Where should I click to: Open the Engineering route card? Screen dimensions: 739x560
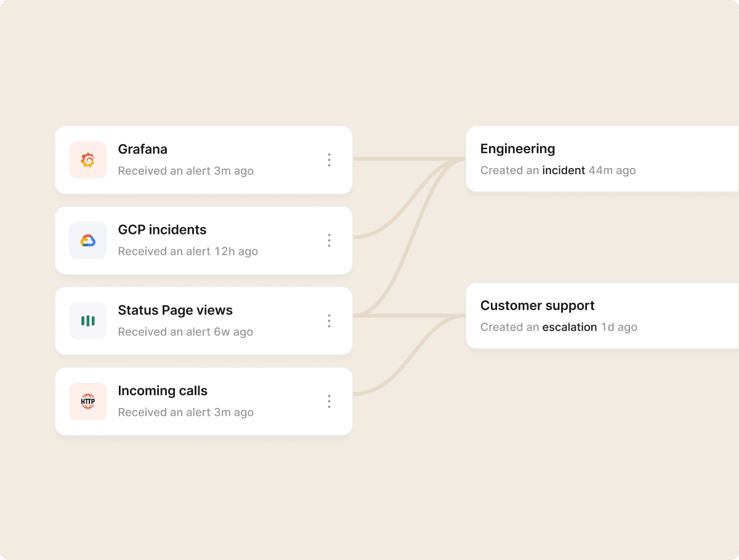pos(602,159)
